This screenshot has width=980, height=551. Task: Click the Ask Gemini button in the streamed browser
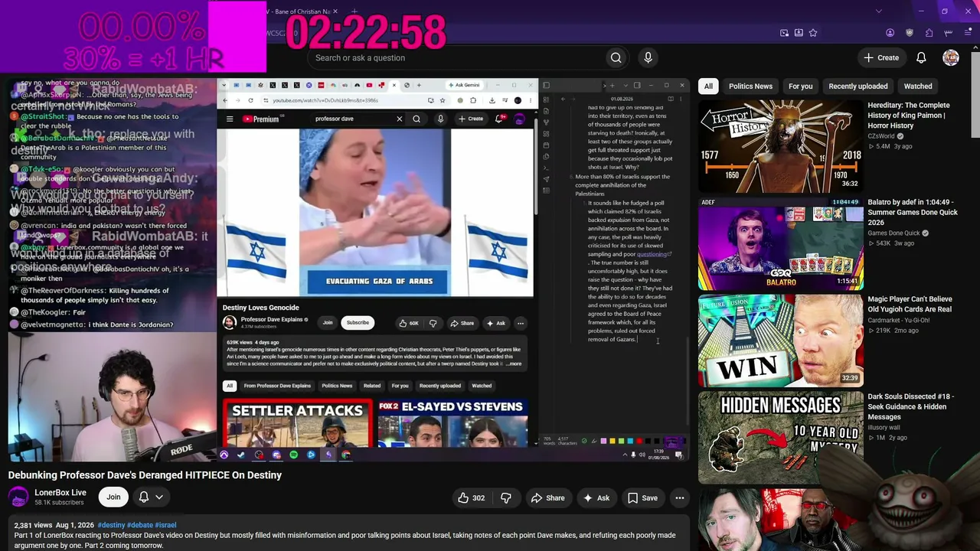coord(463,85)
